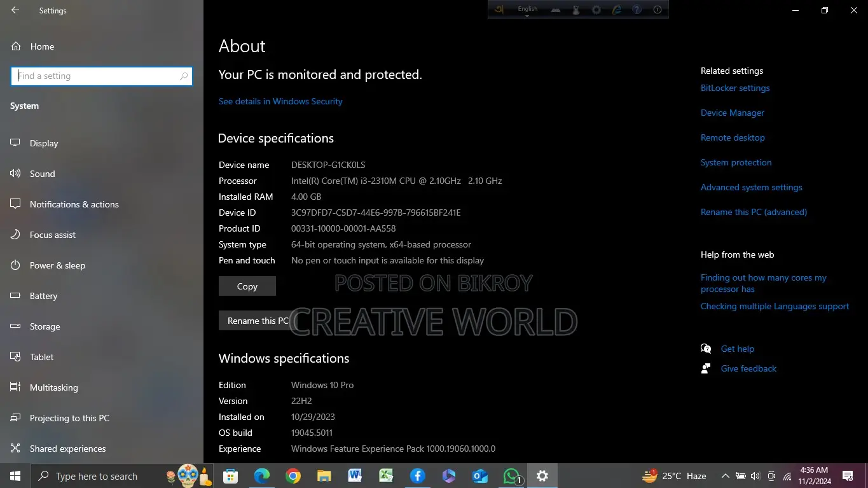
Task: Select Notifications & actions
Action: click(74, 204)
